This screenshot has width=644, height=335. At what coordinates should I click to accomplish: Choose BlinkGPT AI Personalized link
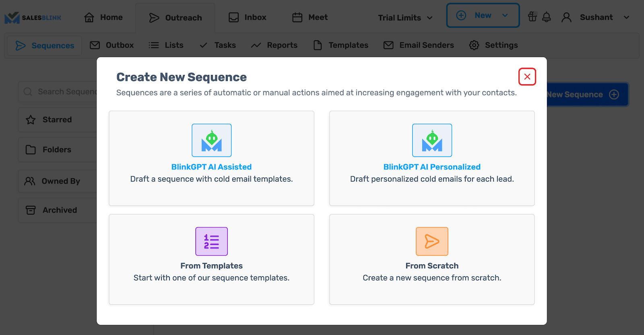pos(432,167)
